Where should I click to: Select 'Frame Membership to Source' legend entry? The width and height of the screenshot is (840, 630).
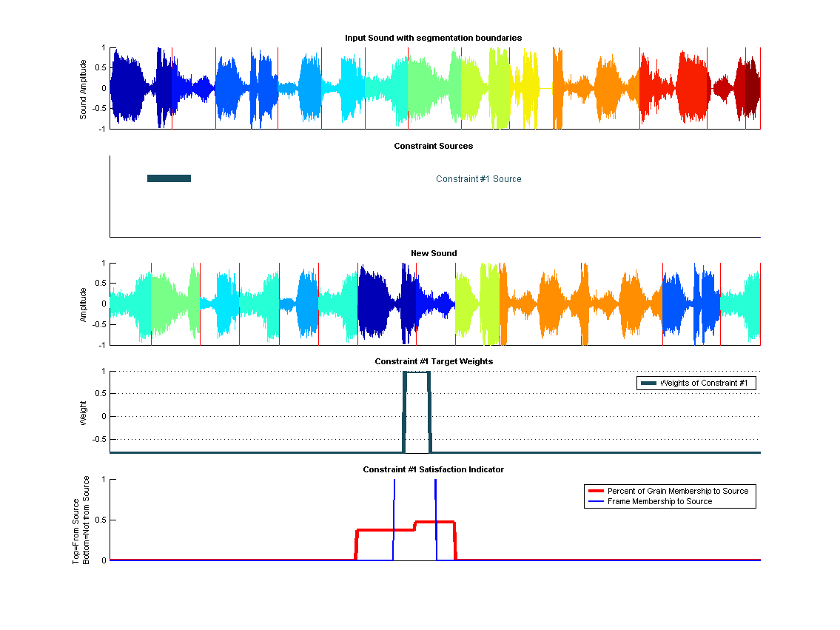click(659, 501)
